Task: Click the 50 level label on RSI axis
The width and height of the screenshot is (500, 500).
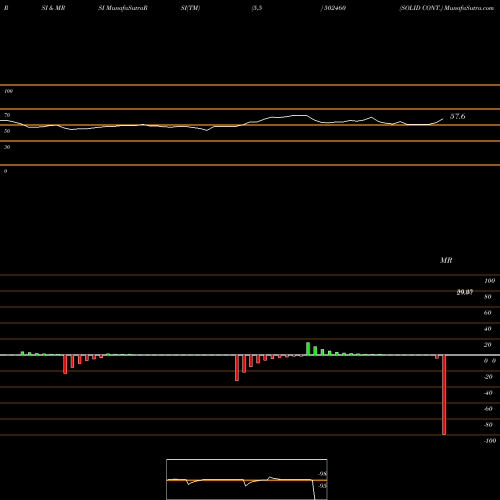Action: click(x=7, y=131)
